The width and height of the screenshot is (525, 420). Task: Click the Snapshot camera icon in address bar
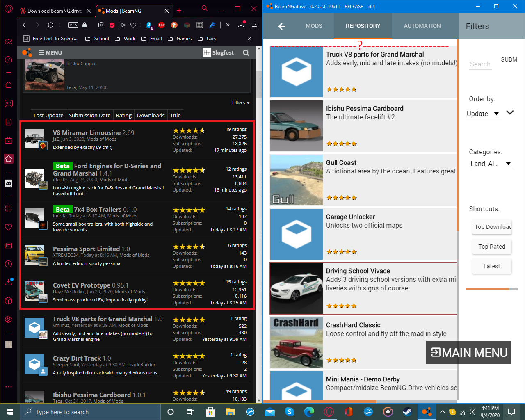click(x=101, y=25)
